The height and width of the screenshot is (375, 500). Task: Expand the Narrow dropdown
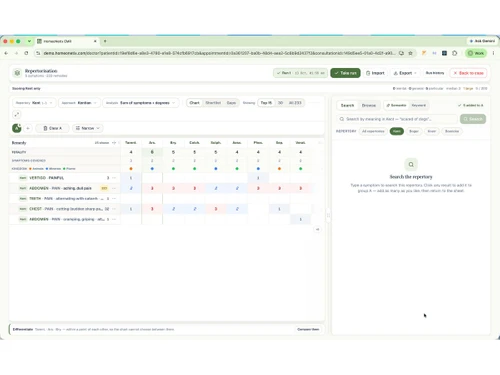click(88, 128)
